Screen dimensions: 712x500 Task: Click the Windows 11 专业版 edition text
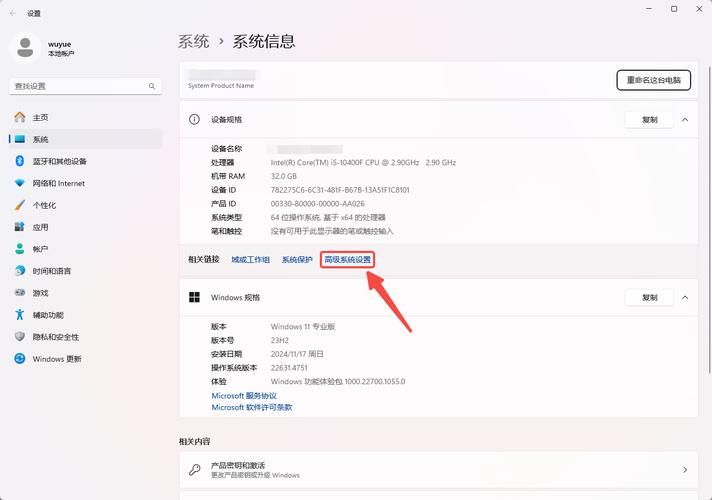[303, 327]
